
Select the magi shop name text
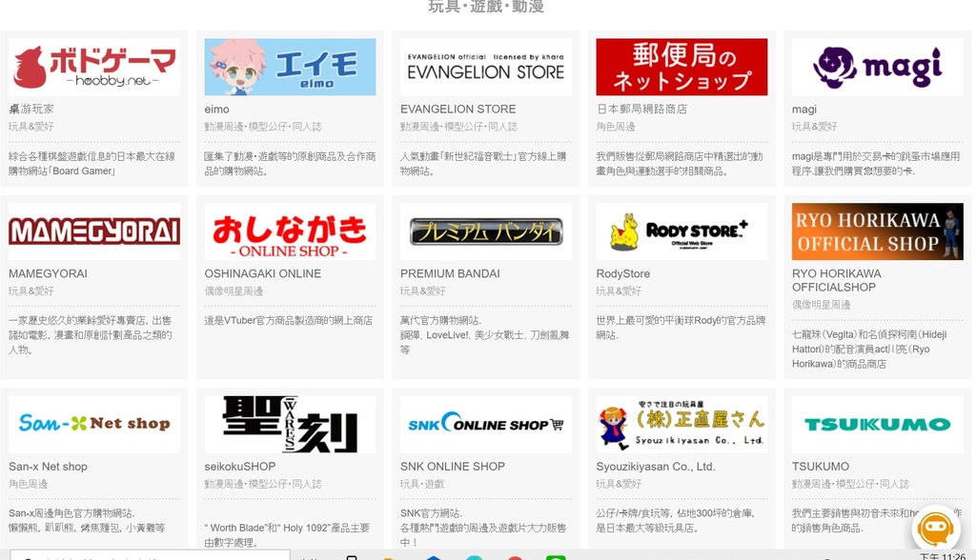click(804, 109)
